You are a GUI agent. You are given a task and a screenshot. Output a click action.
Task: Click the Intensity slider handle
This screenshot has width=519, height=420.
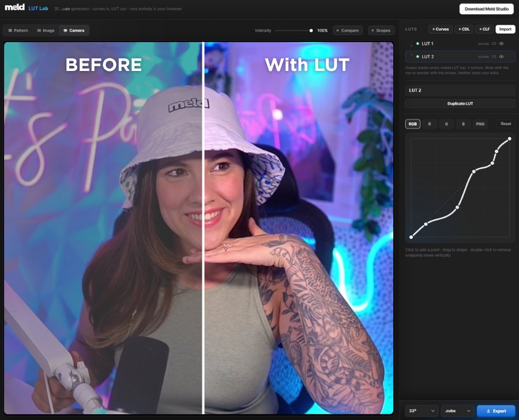[311, 31]
